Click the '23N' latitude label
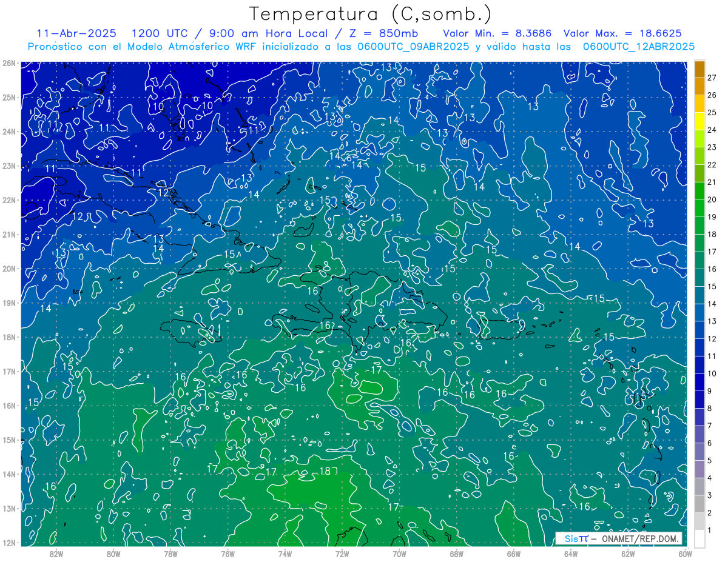 click(8, 166)
